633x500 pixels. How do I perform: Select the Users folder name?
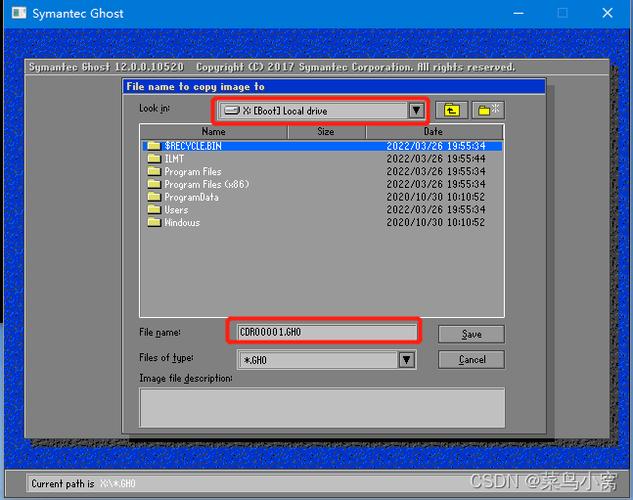[x=176, y=210]
